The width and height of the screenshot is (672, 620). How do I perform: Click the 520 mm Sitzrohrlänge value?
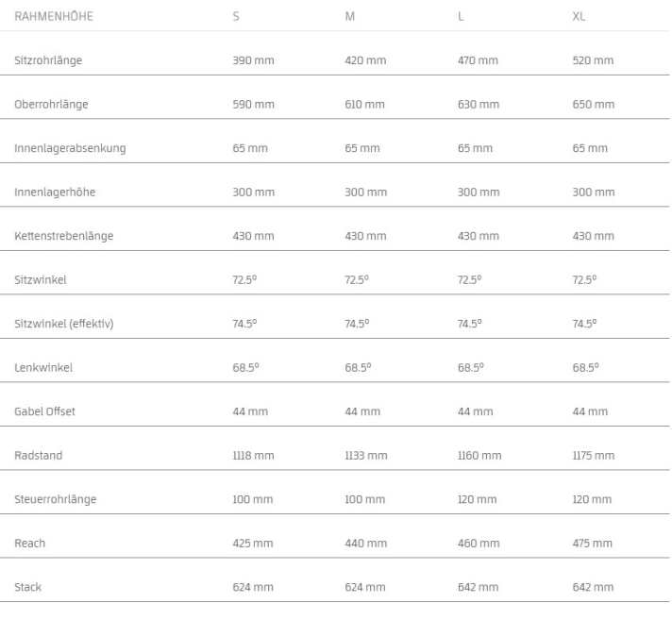click(593, 60)
